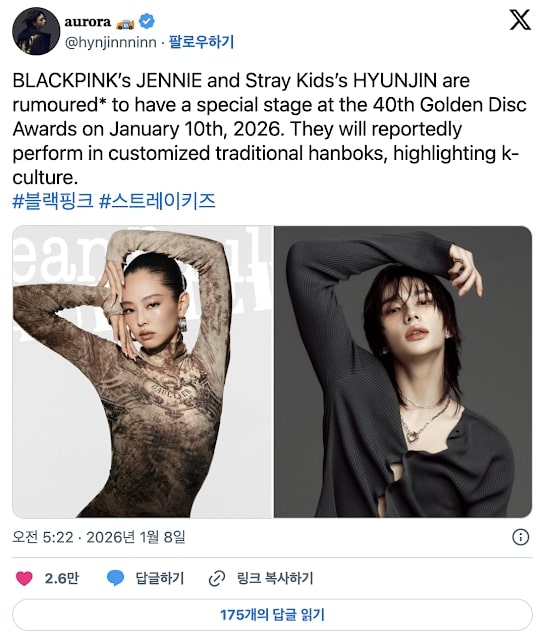The image size is (543, 640).
Task: Open the #스트레이키즈 hashtag
Action: pos(158,201)
